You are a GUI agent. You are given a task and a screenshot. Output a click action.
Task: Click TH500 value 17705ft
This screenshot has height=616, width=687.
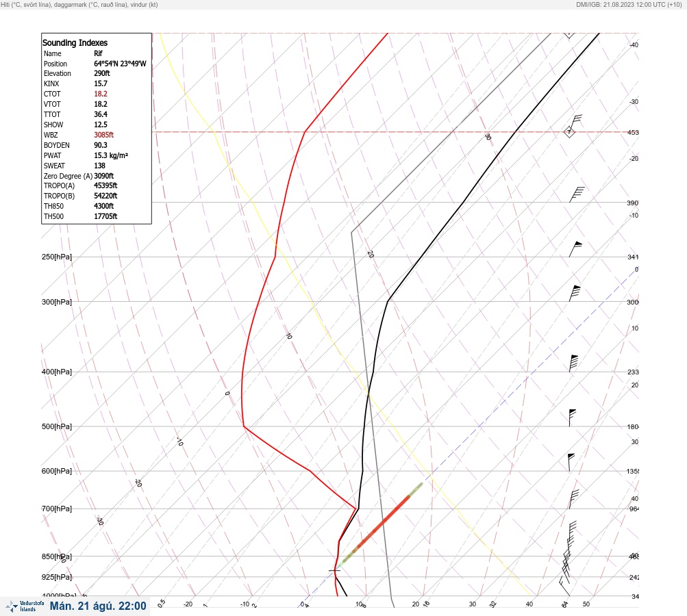point(105,216)
